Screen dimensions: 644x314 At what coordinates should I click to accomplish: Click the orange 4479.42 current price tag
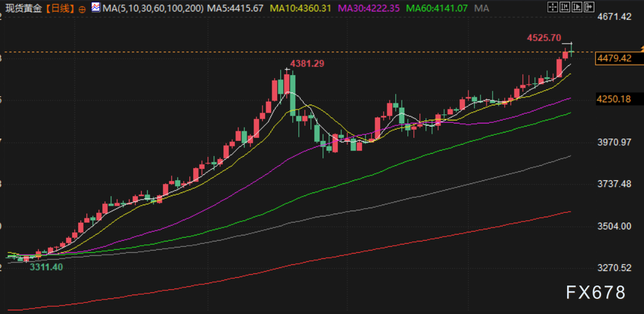614,59
